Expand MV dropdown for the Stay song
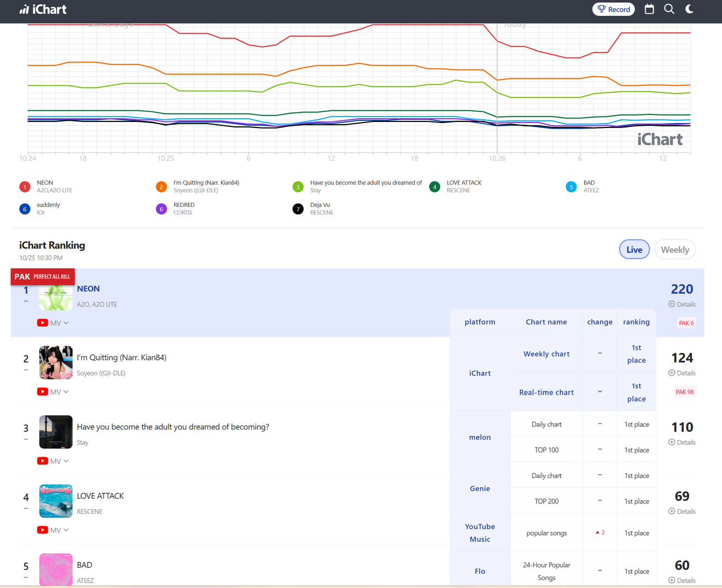The image size is (722, 588). tap(59, 461)
